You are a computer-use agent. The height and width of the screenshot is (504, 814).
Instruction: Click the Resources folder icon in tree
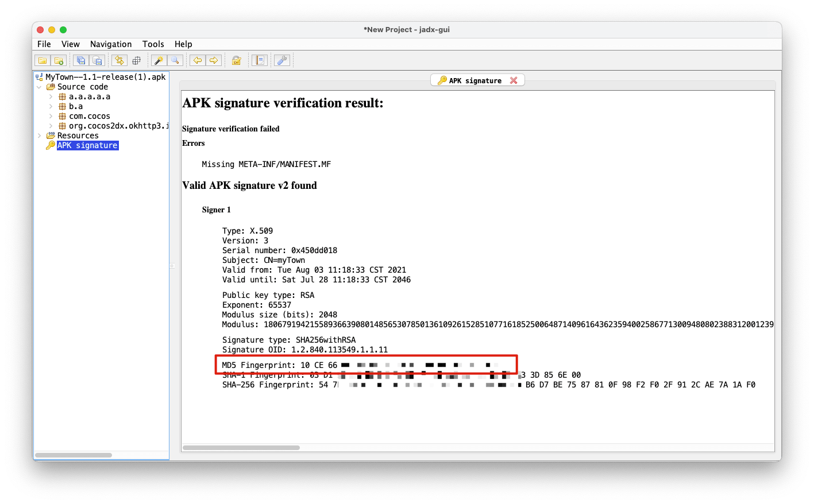coord(51,135)
